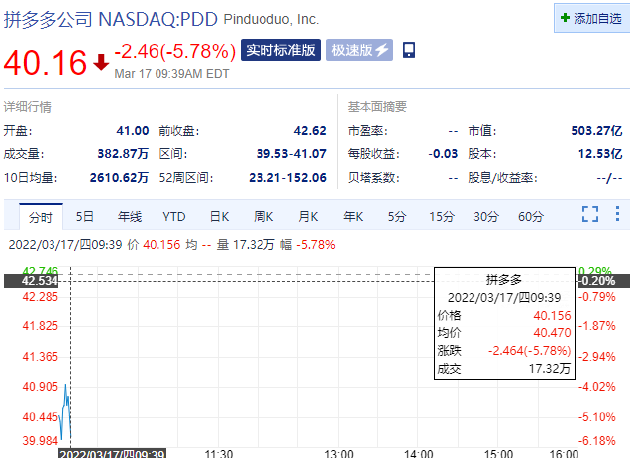
Task: Click the 股息/收益率 label
Action: click(503, 178)
